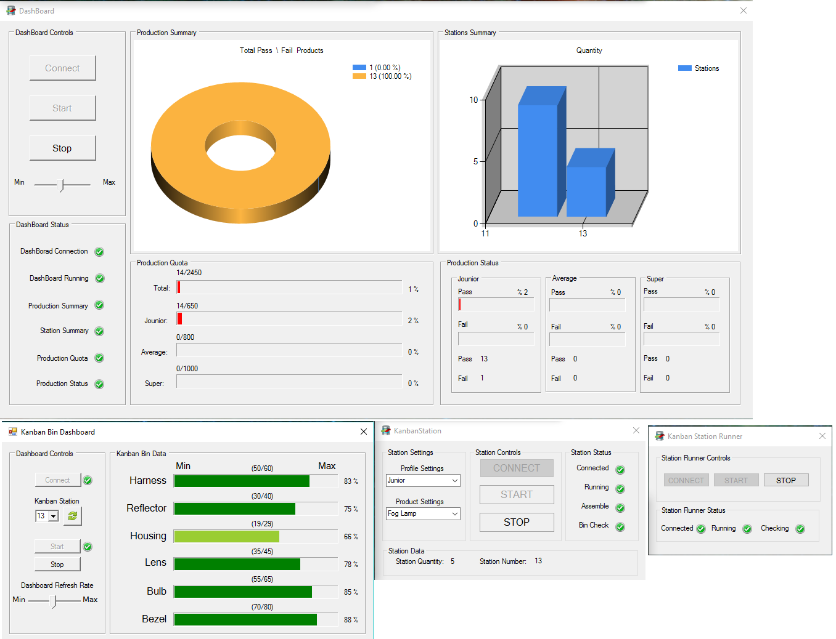Screen dimensions: 836x639
Task: Click the Bin Check green status icon
Action: pyautogui.click(x=620, y=527)
